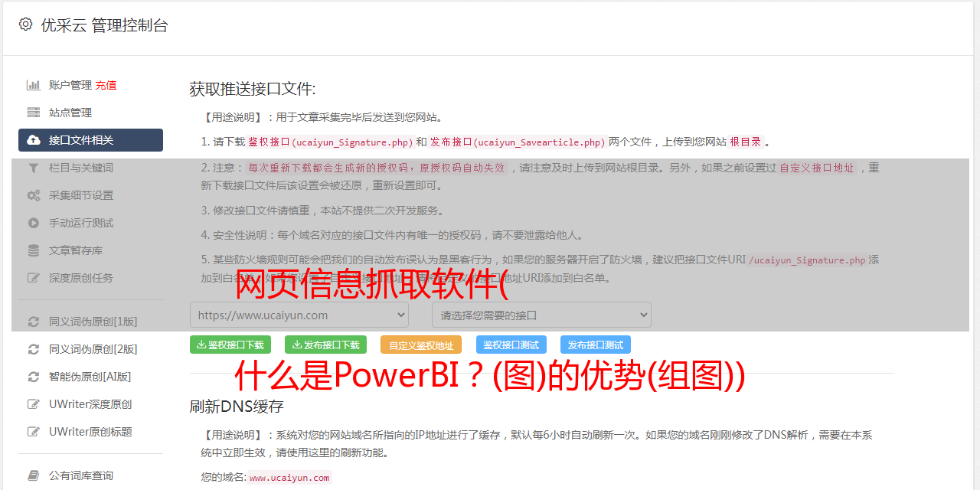Click the settings gear icon beside 优采云 title
Screen dimensions: 980x490
[x=26, y=24]
